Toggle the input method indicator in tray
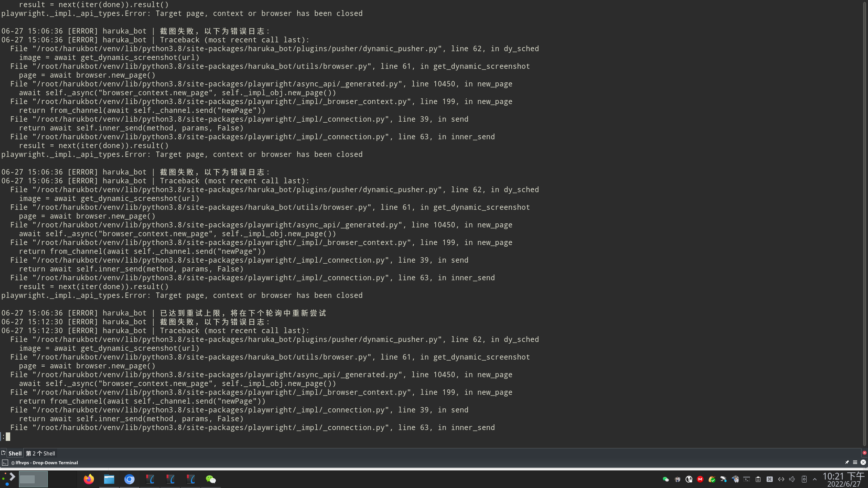Screen dimensions: 868x488 (x=769, y=479)
